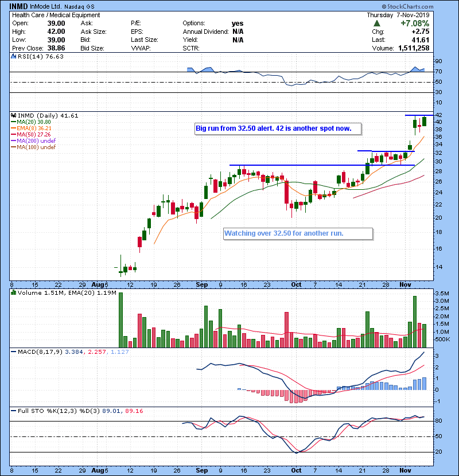
Task: Click the StockCharts.com watermark link
Action: pos(408,6)
